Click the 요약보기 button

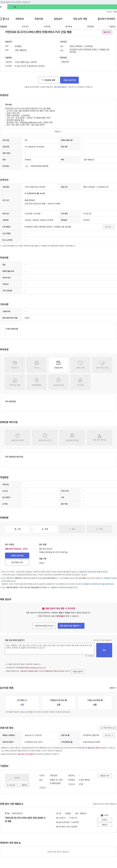tap(105, 820)
